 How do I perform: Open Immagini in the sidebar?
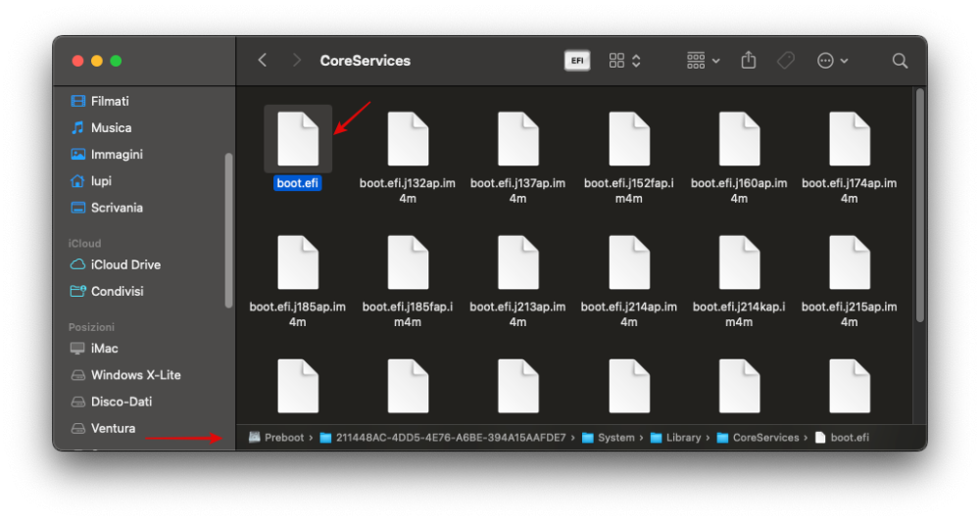point(107,155)
